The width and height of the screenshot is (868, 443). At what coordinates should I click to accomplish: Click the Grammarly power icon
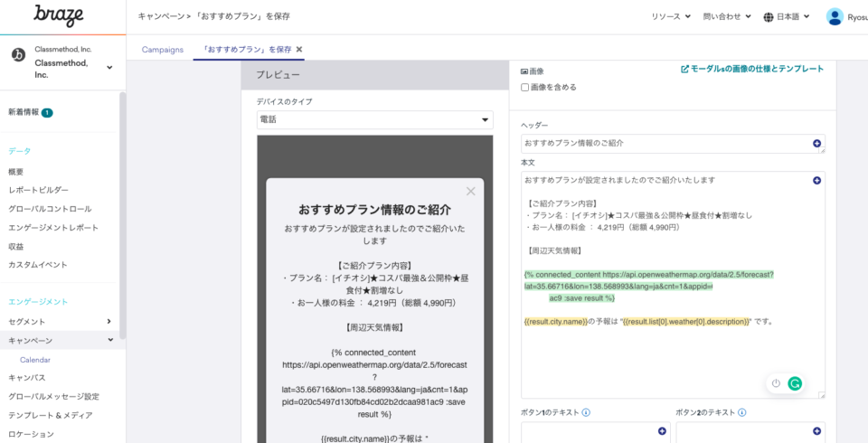(776, 383)
